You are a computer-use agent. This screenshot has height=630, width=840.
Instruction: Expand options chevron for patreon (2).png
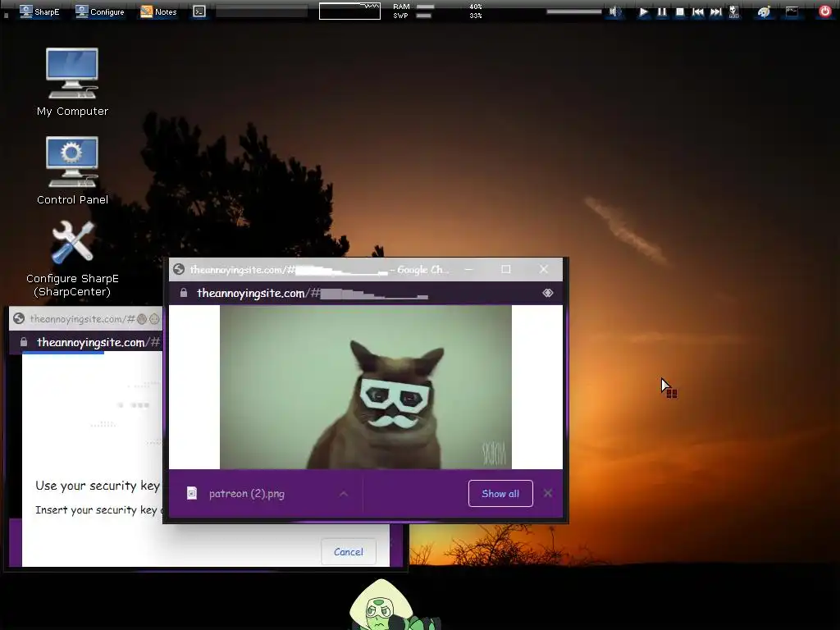click(344, 494)
